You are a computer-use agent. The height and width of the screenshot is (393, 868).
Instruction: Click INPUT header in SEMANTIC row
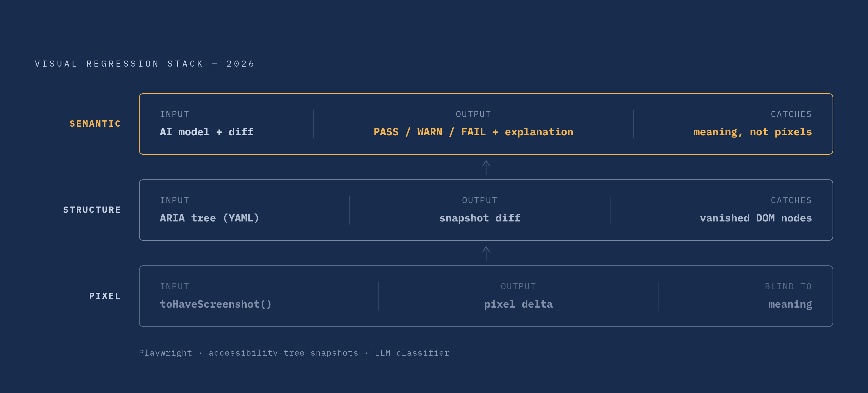(x=175, y=114)
